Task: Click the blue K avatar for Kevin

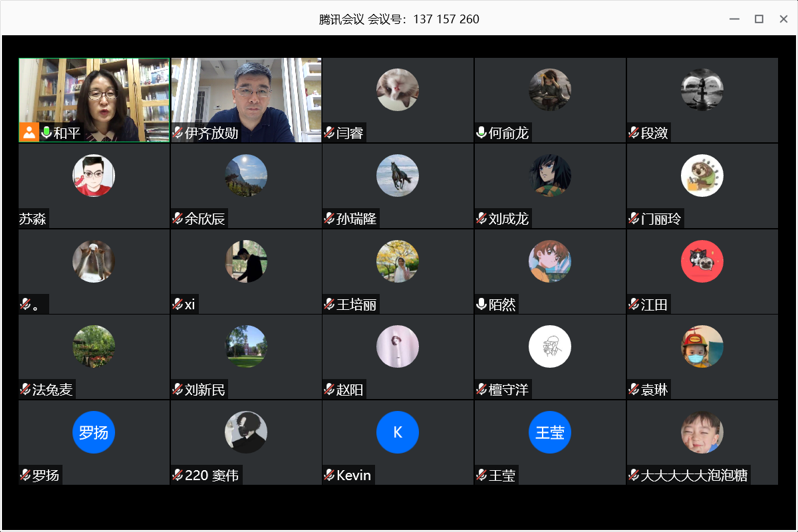Action: [398, 432]
